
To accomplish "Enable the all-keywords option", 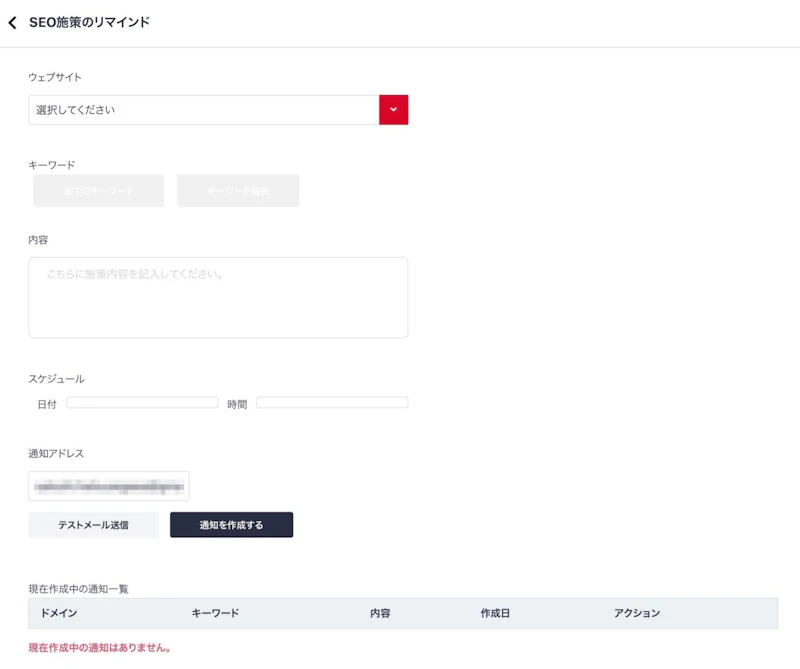I will [x=98, y=190].
